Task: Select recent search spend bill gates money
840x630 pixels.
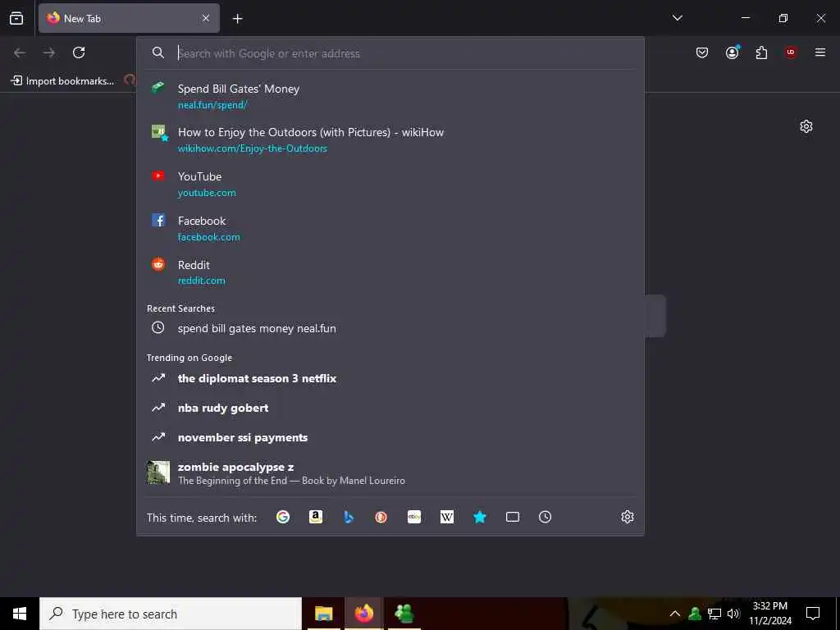Action: click(390, 328)
